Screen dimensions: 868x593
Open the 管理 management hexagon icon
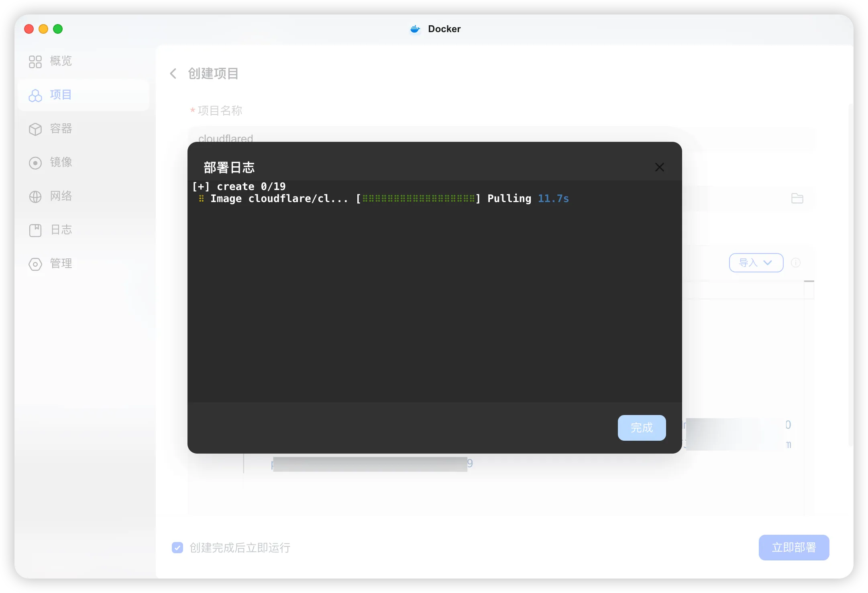tap(35, 264)
